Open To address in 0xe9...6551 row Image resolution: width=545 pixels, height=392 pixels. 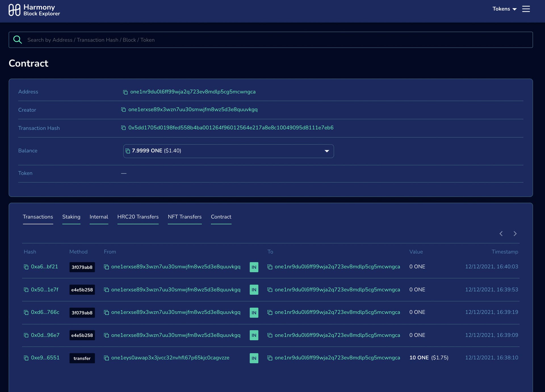click(x=337, y=358)
